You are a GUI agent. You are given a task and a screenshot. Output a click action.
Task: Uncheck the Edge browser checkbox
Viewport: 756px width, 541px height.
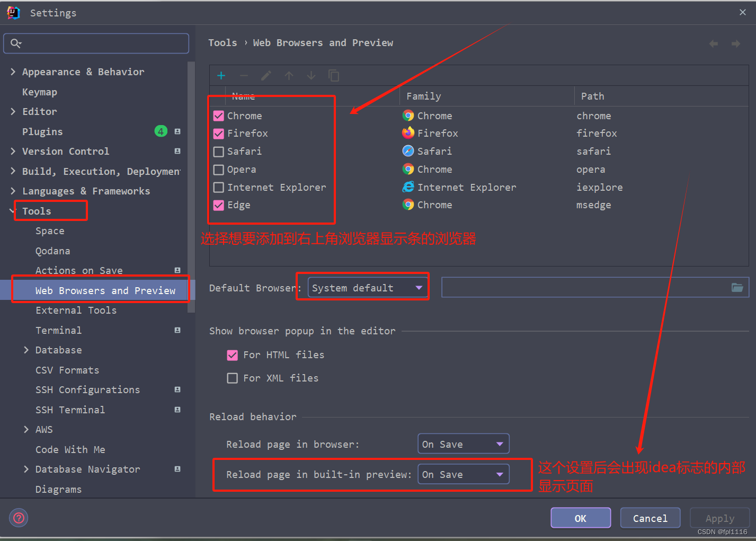[x=219, y=205]
